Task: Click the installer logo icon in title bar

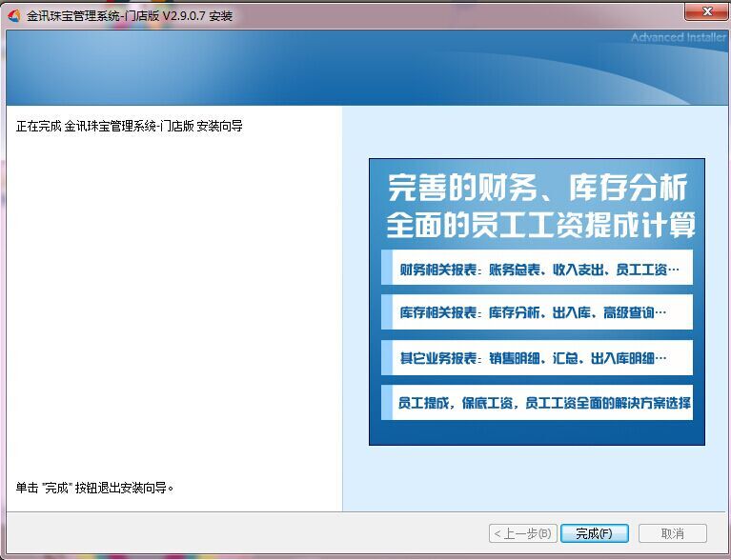Action: pyautogui.click(x=14, y=16)
